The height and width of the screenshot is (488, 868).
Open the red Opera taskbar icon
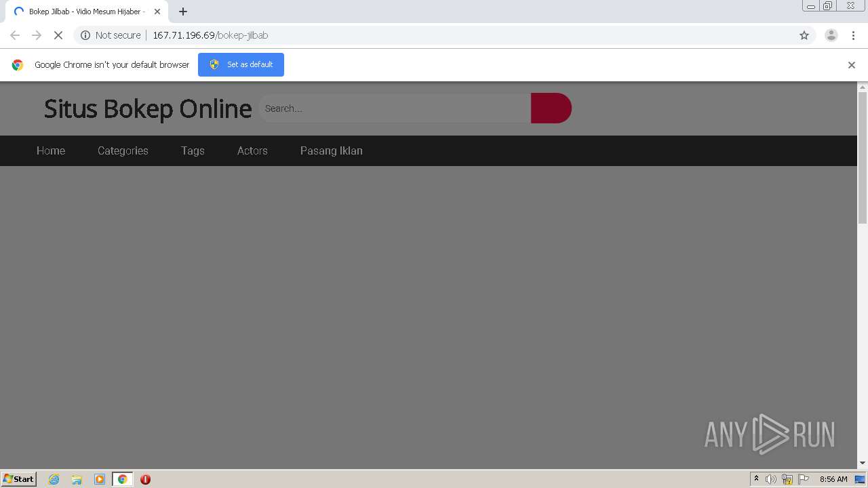145,479
